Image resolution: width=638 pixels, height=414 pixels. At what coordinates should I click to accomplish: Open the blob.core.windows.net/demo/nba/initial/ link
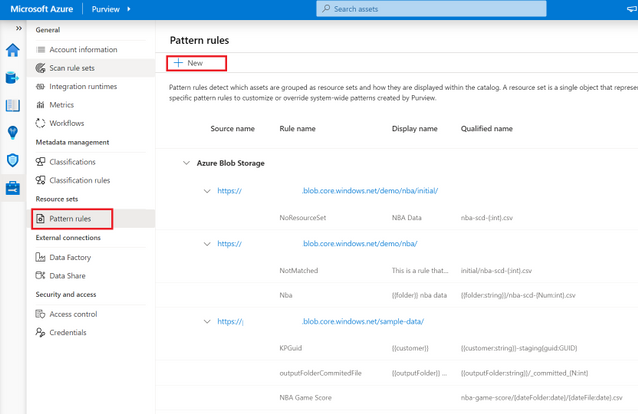pyautogui.click(x=328, y=191)
